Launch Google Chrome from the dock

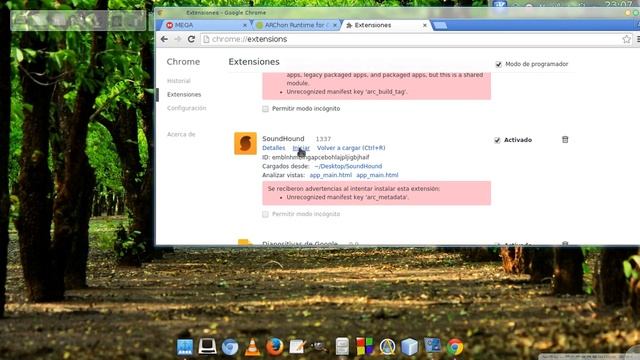(455, 347)
